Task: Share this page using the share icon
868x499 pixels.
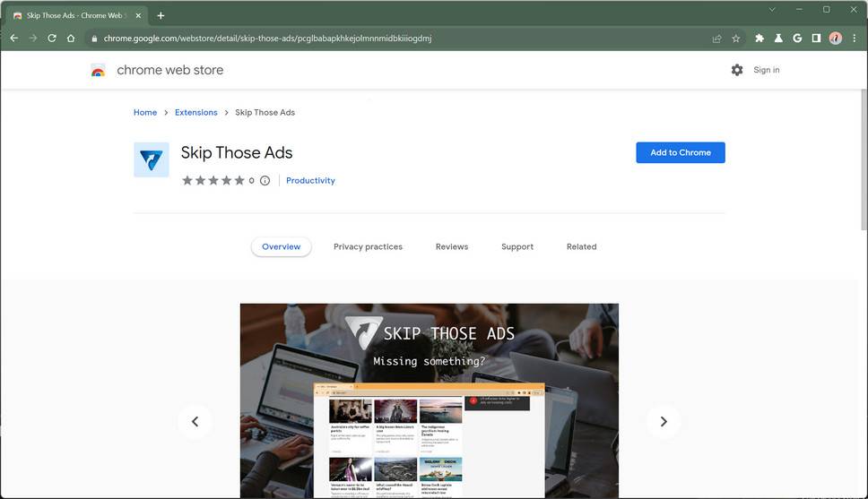Action: (716, 39)
